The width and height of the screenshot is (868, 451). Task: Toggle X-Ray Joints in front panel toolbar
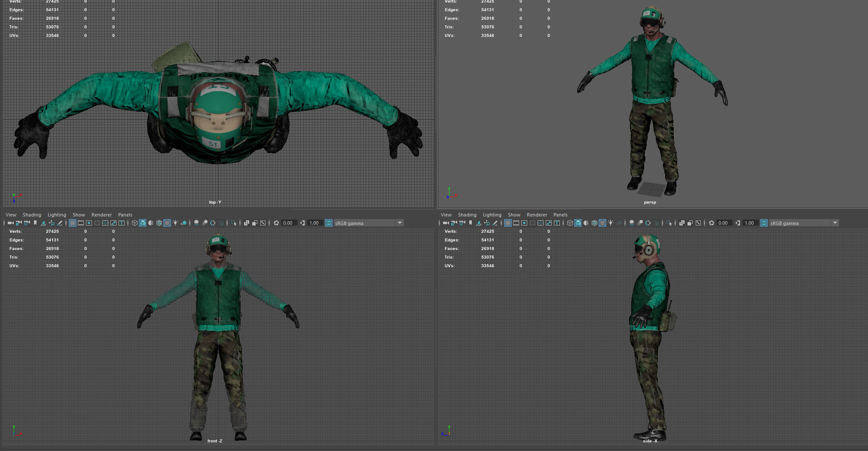point(263,223)
